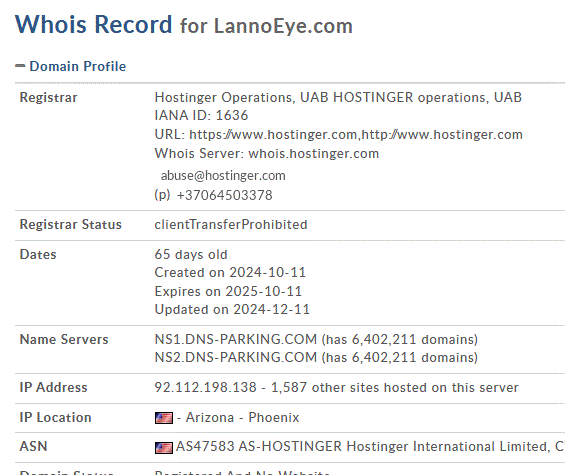Select Updated on 2024-12-11
Viewport: 566px width, 476px height.
[232, 309]
